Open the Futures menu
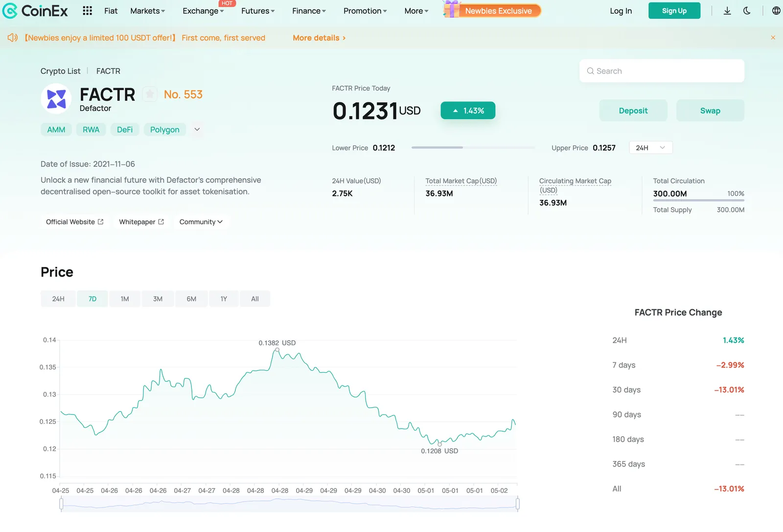Screen dimensions: 783x532 pyautogui.click(x=258, y=11)
